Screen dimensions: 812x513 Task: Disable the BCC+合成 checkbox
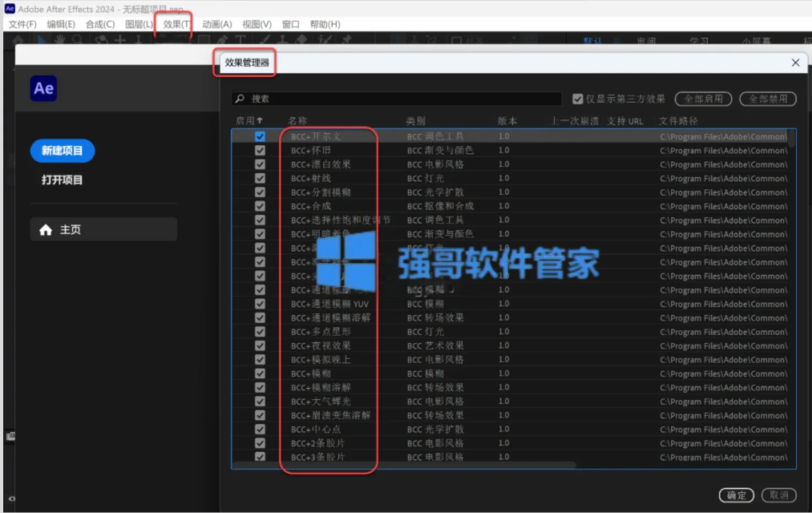coord(260,206)
